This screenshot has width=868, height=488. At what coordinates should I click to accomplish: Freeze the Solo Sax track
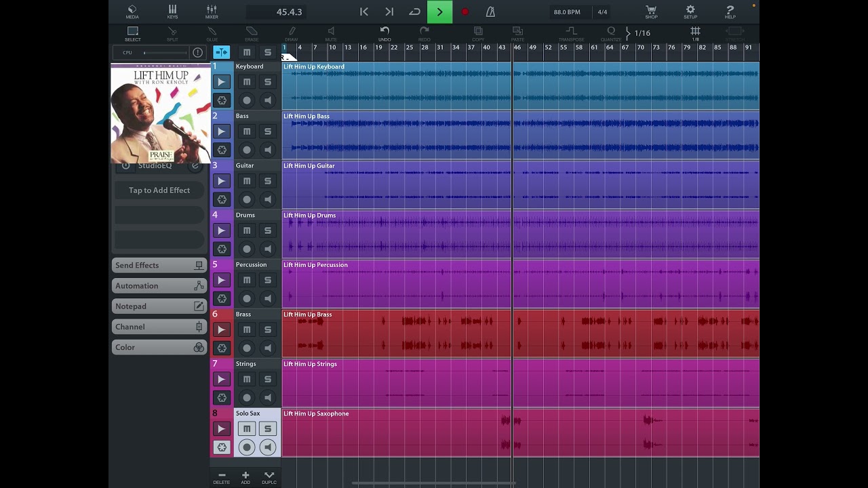click(221, 447)
